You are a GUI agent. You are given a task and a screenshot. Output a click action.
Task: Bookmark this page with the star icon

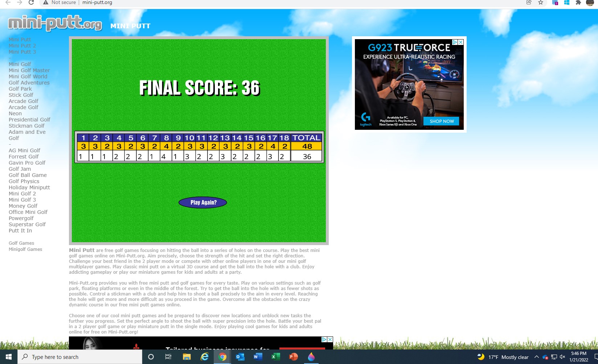click(541, 3)
